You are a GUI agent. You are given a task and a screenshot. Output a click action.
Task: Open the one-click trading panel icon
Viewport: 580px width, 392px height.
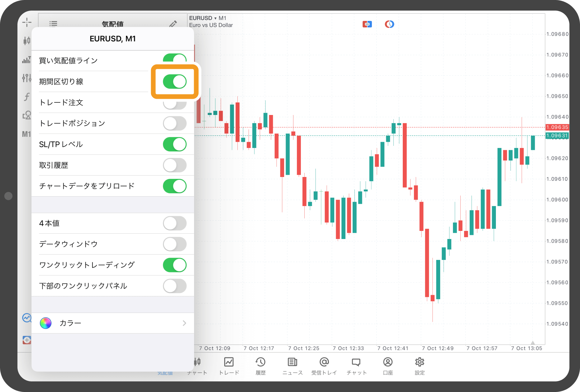[367, 24]
